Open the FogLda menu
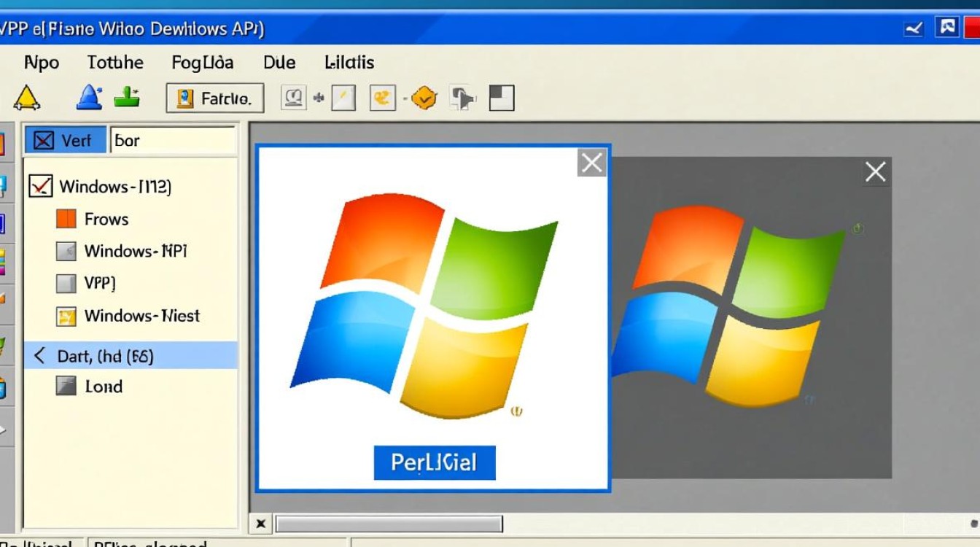The height and width of the screenshot is (547, 980). tap(203, 63)
